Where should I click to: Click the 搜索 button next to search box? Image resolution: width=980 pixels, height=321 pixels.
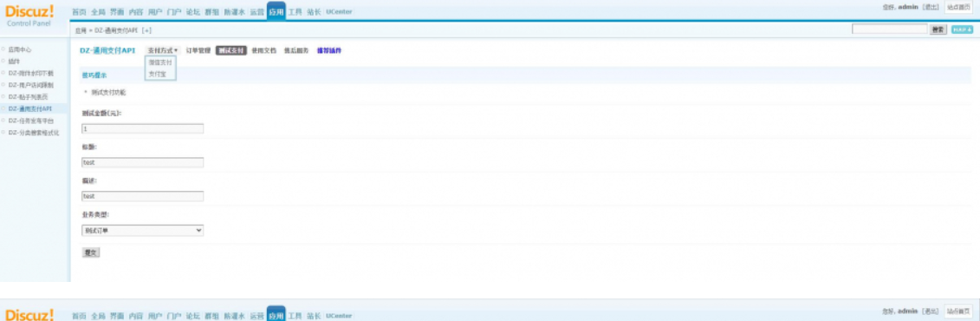pos(938,29)
